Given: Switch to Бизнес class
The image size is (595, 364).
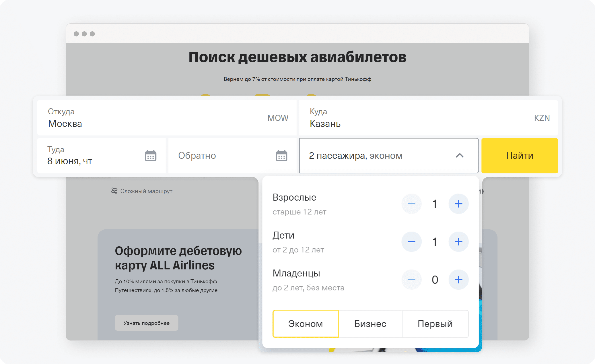Looking at the screenshot, I should pyautogui.click(x=370, y=324).
